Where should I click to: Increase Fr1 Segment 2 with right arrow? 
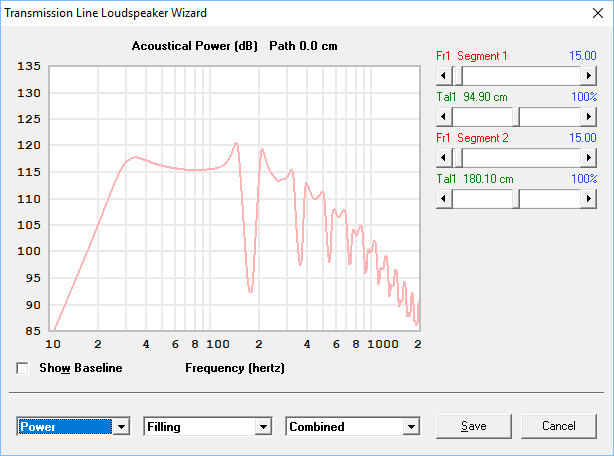pos(589,157)
